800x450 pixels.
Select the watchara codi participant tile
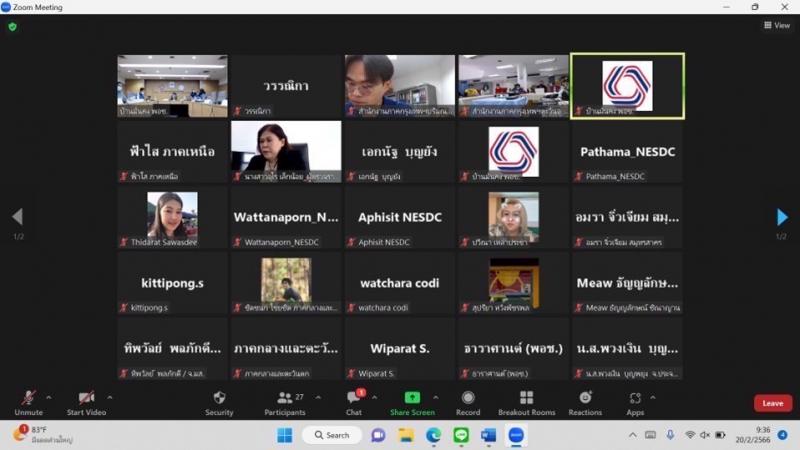(x=400, y=283)
